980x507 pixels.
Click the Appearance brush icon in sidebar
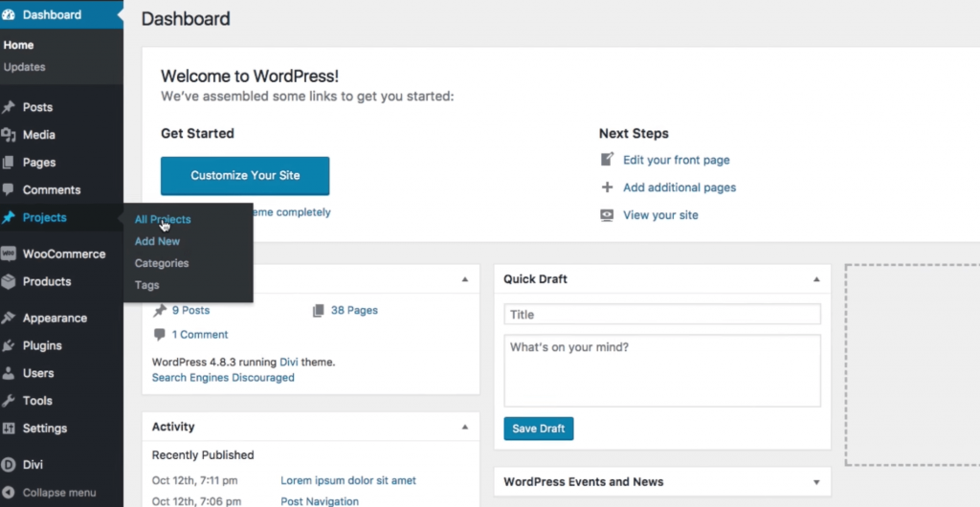coord(8,318)
